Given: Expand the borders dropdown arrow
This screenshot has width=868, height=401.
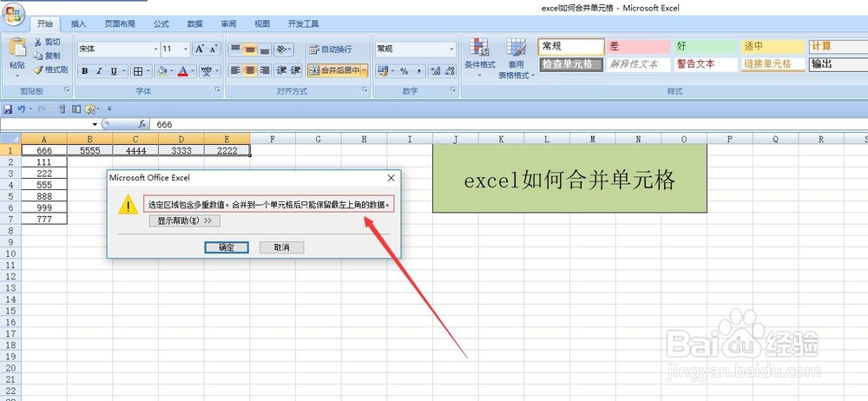Looking at the screenshot, I should [148, 71].
